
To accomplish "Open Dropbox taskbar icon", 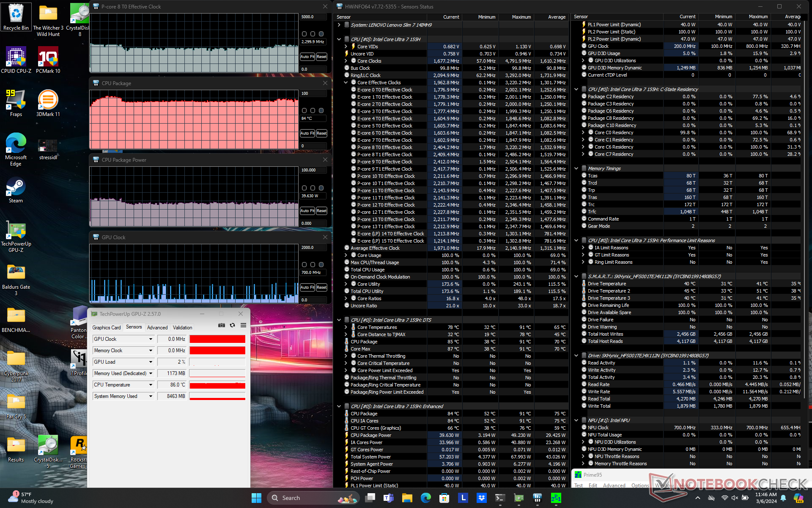I will point(481,498).
